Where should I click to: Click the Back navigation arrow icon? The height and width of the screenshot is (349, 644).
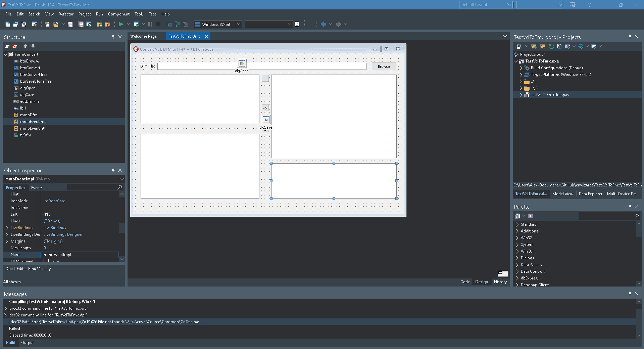tap(324, 24)
